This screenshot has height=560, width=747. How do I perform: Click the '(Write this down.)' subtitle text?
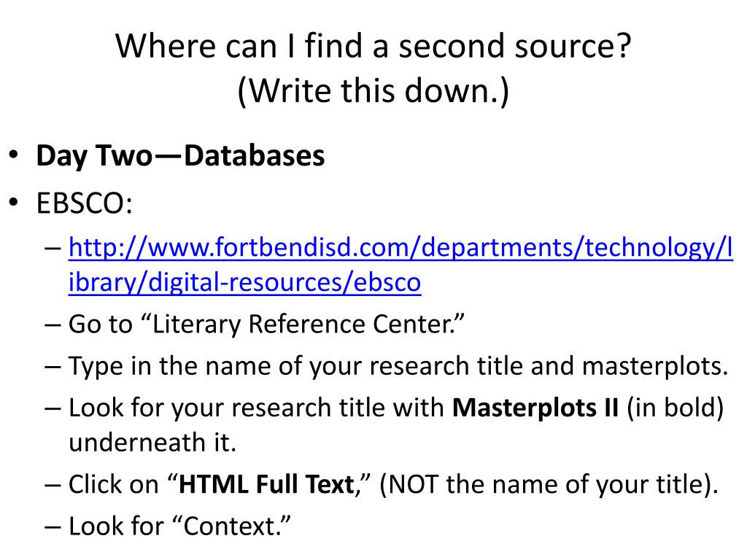point(373,90)
